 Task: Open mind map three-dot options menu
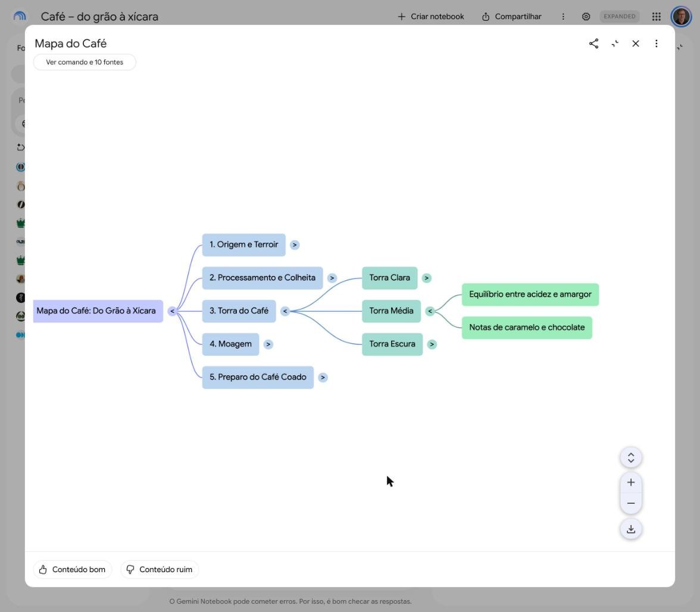pyautogui.click(x=656, y=43)
